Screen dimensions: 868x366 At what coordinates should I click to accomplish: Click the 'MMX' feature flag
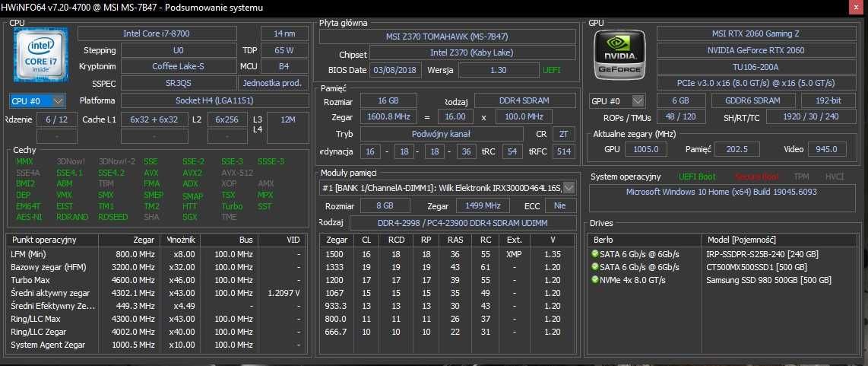(x=24, y=161)
